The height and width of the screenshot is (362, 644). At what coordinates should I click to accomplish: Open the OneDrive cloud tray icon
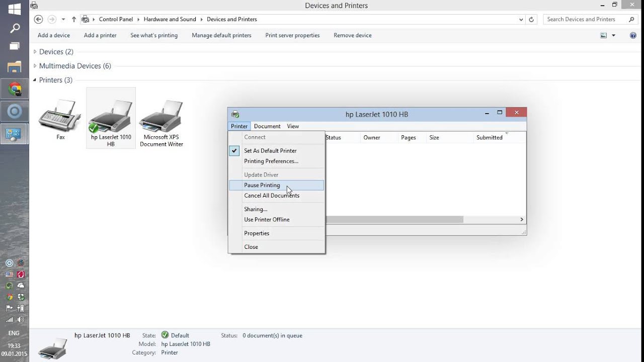[21, 285]
